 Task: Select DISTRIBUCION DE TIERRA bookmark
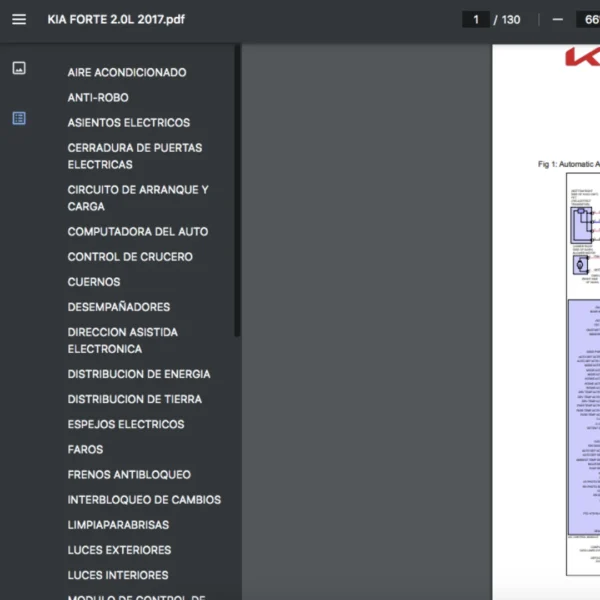tap(135, 399)
